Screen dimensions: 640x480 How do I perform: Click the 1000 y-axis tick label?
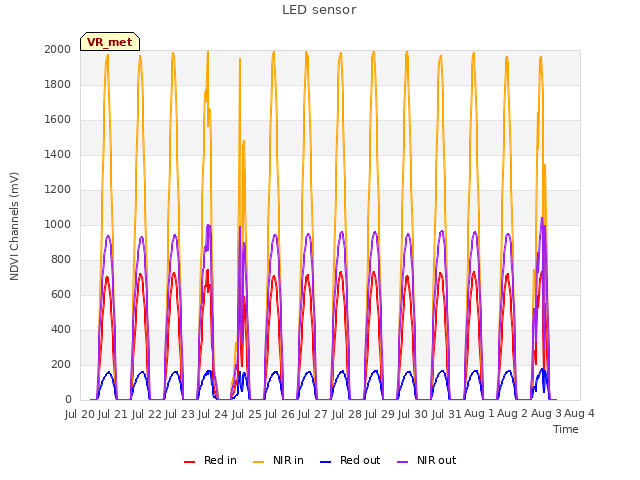[58, 224]
